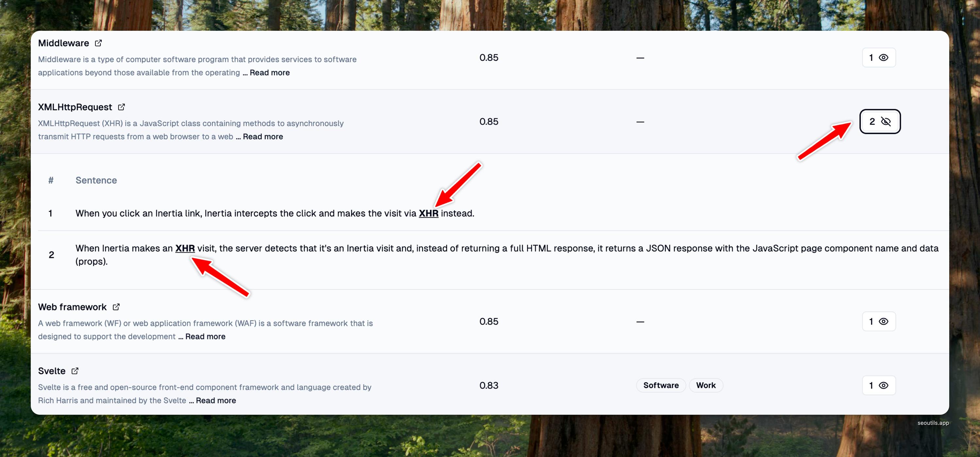Open Web framework external link icon
980x457 pixels.
116,307
